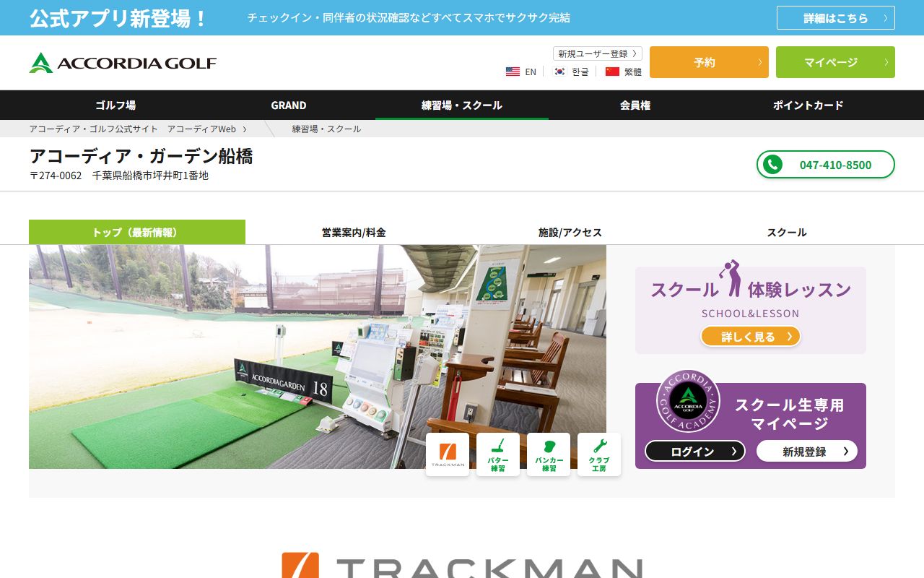Click the address 千葉県船橋市坪井町1番地
924x578 pixels.
[x=150, y=176]
